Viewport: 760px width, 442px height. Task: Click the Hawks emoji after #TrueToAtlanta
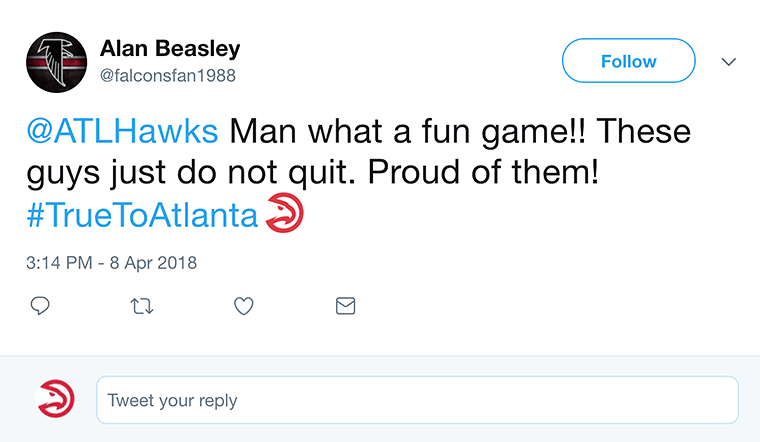pos(285,212)
